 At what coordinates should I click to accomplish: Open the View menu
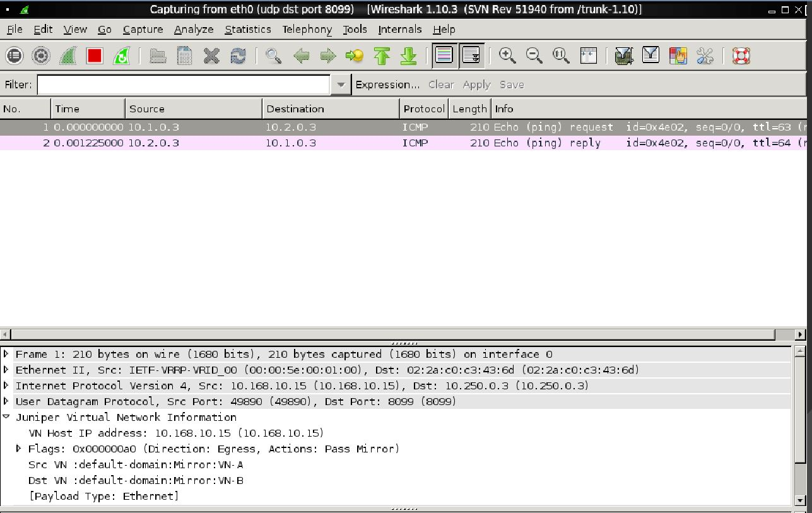(75, 29)
